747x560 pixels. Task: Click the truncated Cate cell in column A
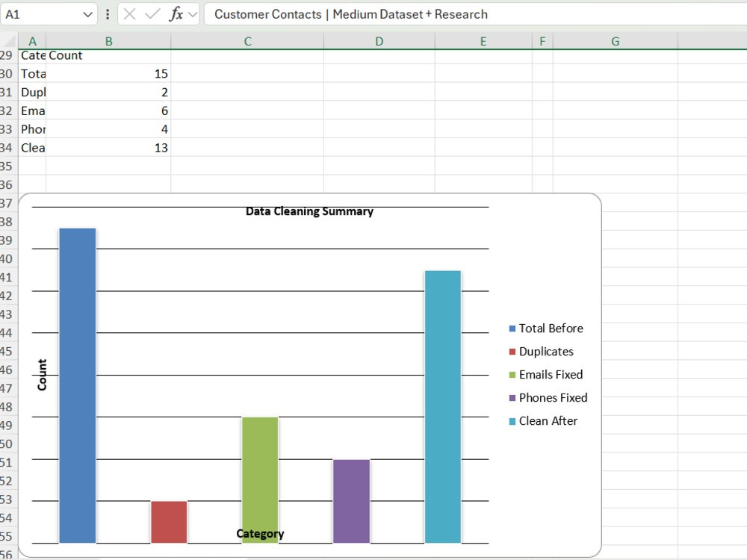coord(32,55)
